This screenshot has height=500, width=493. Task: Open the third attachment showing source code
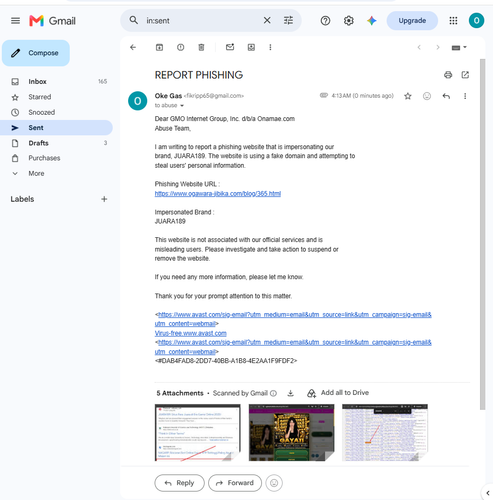385,433
